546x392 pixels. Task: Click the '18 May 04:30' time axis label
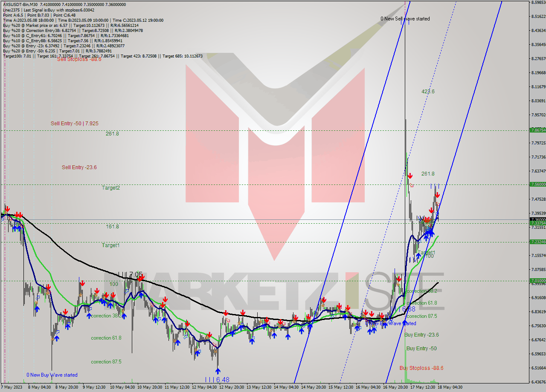pos(450,387)
